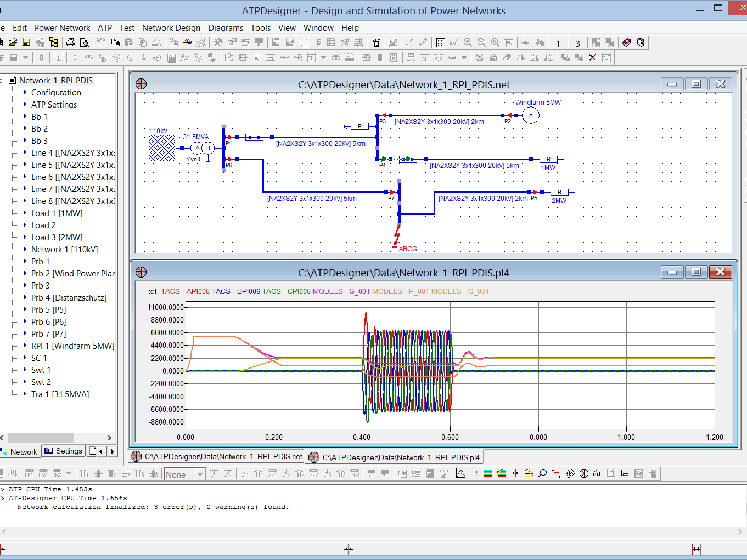Toggle single-phase view button labeled 1
747x560 pixels.
point(558,43)
